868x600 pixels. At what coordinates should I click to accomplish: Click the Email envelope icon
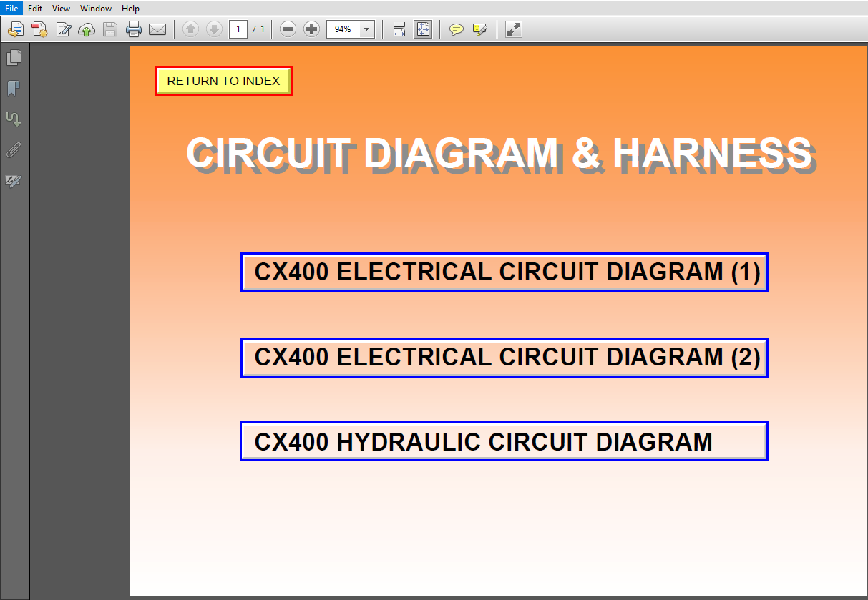(157, 29)
